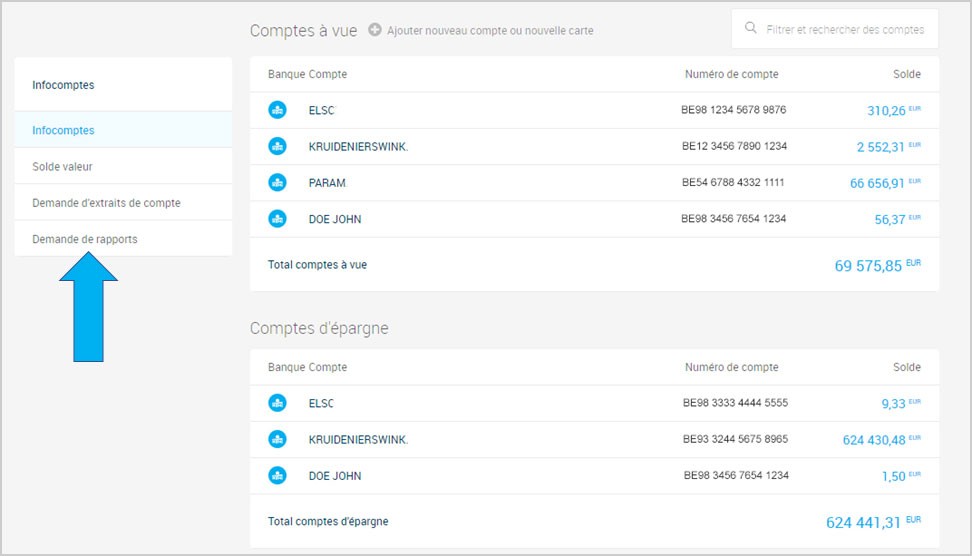Click Ajouter nouveau compte ou nouvelle carte link
The height and width of the screenshot is (556, 972).
click(490, 30)
